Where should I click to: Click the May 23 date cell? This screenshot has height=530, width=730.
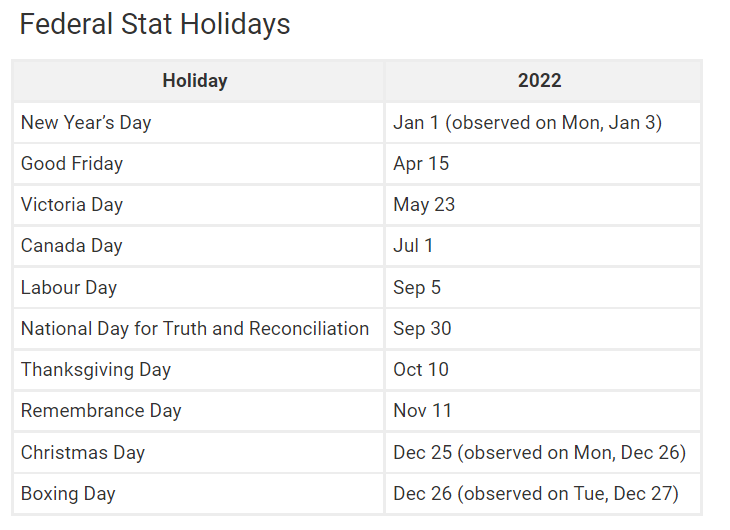[x=424, y=205]
